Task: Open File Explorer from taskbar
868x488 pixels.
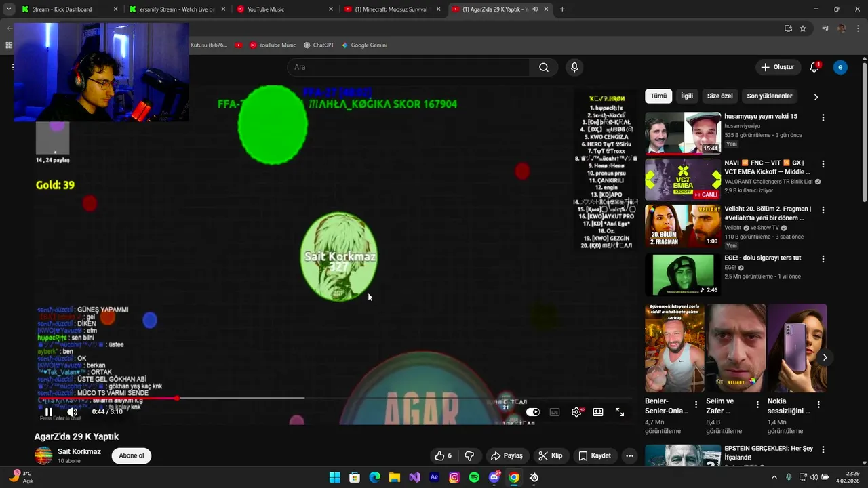Action: point(394,477)
